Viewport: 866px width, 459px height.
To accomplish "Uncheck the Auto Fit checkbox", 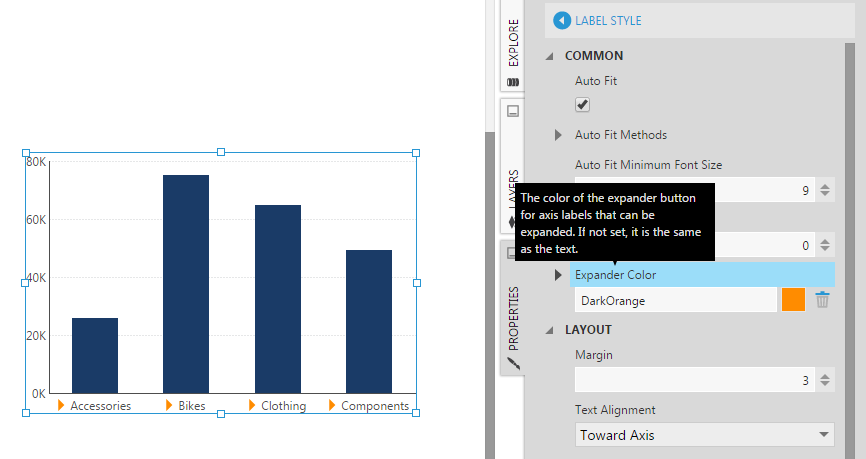I will pyautogui.click(x=582, y=104).
